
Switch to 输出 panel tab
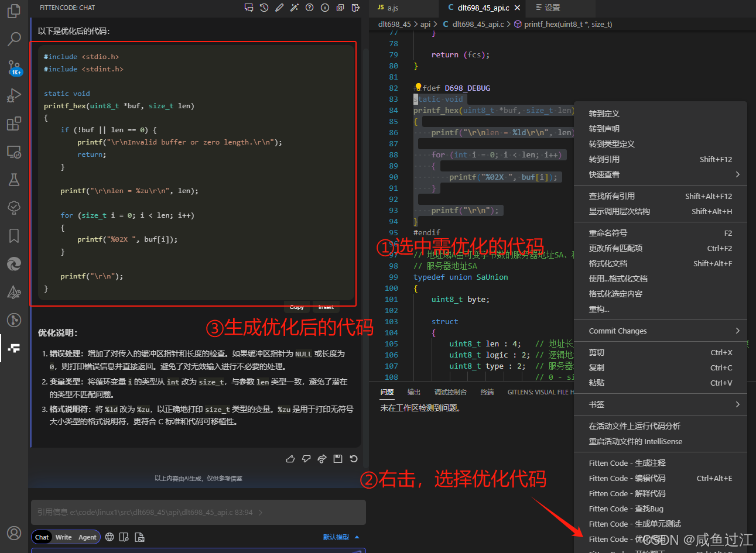(x=414, y=392)
